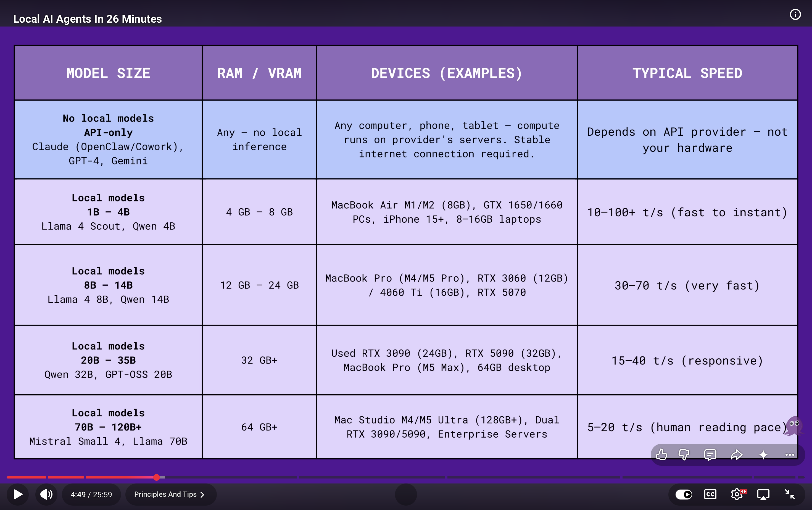
Task: Click the 'Mac Studio M4/M5 Ultra' cell
Action: (447, 427)
